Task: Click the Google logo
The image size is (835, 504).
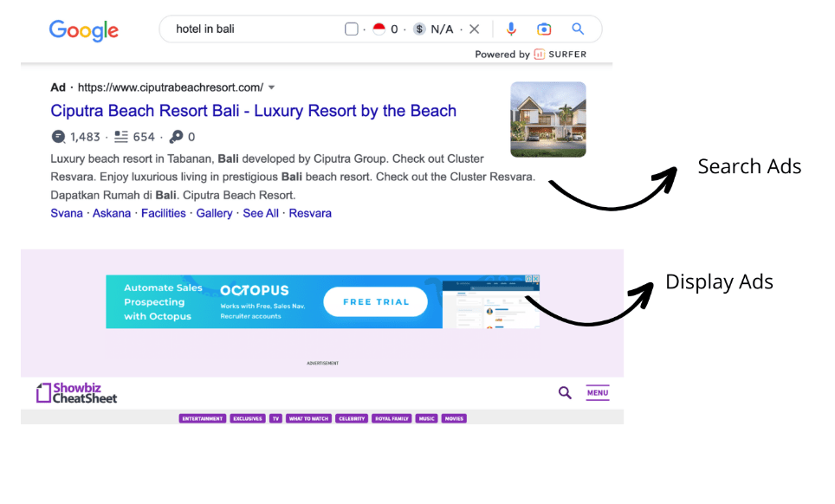Action: click(x=84, y=30)
